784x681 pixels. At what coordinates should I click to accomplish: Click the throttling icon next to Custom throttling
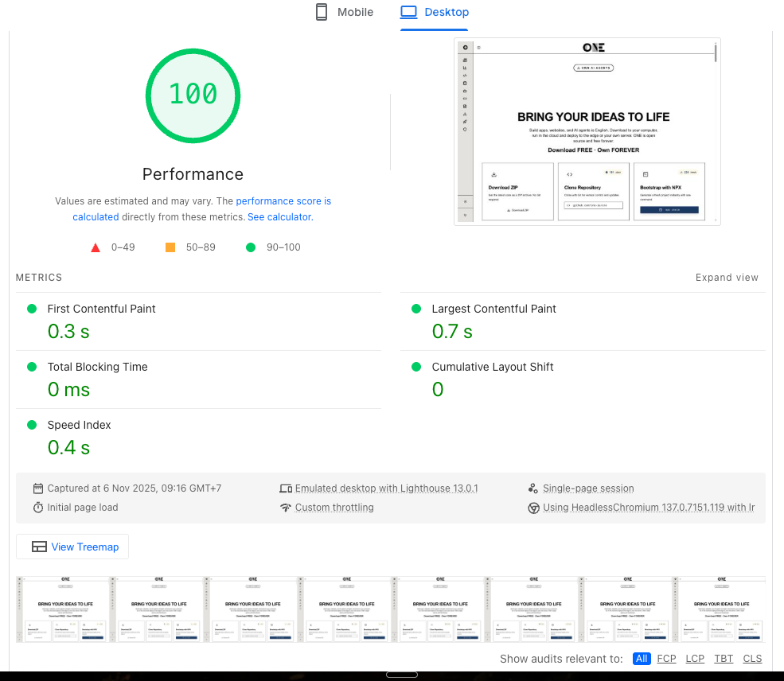coord(287,507)
